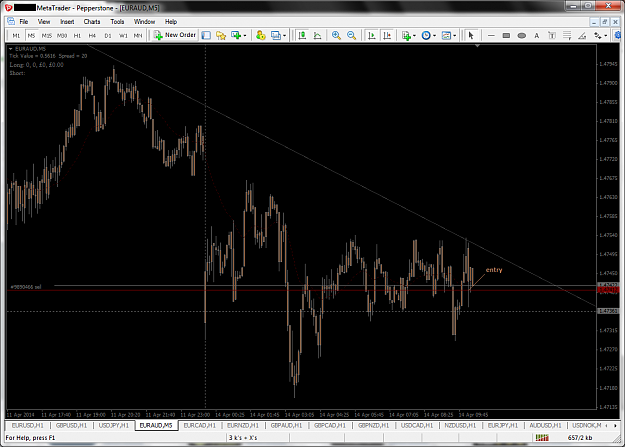Select the text A tool
Screen dimensions: 625x447
[x=537, y=35]
